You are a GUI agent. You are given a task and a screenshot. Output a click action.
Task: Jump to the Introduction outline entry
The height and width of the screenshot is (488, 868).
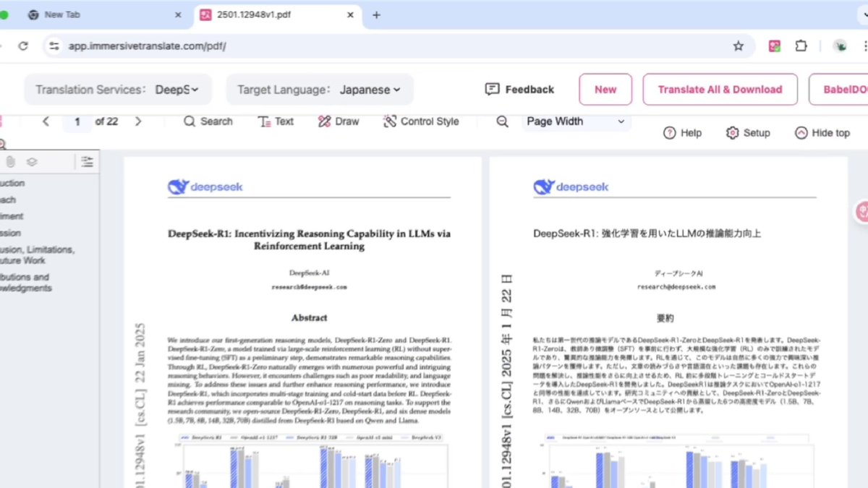point(13,183)
